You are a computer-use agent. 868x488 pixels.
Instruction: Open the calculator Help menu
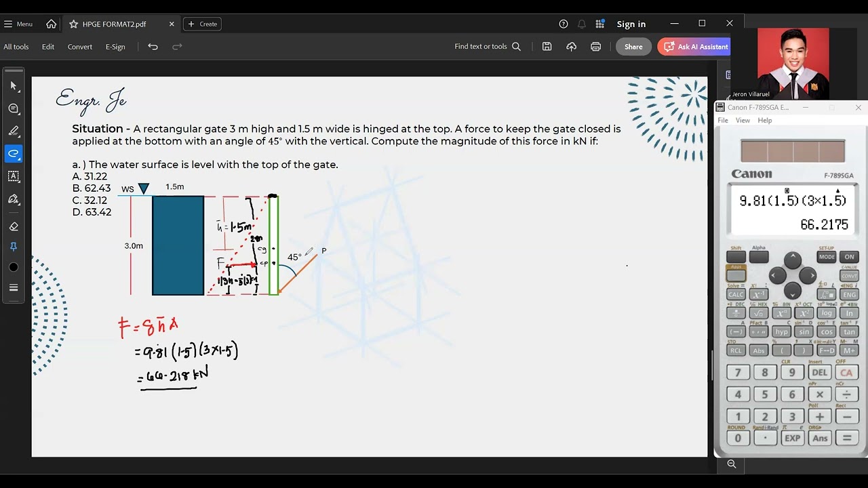(x=765, y=121)
